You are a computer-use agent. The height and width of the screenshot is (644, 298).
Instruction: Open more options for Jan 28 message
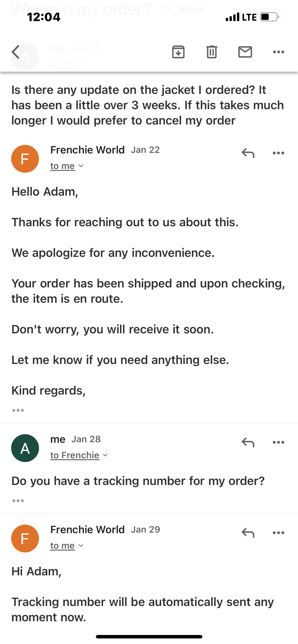coord(278,442)
